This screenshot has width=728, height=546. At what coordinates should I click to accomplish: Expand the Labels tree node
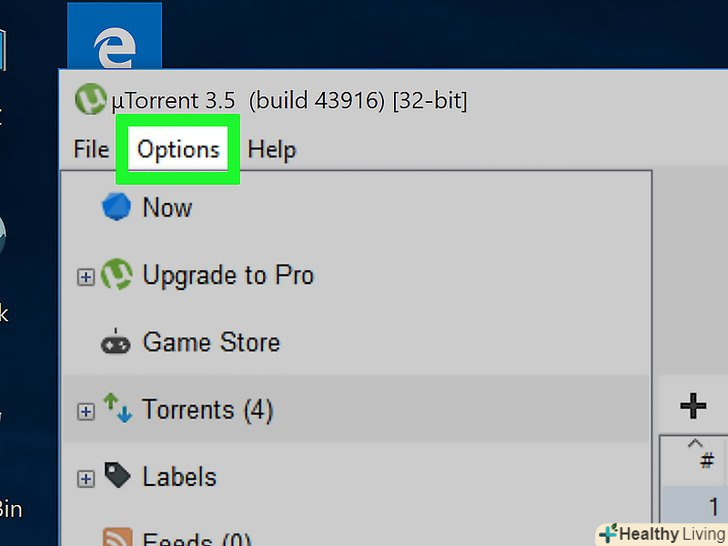[85, 479]
